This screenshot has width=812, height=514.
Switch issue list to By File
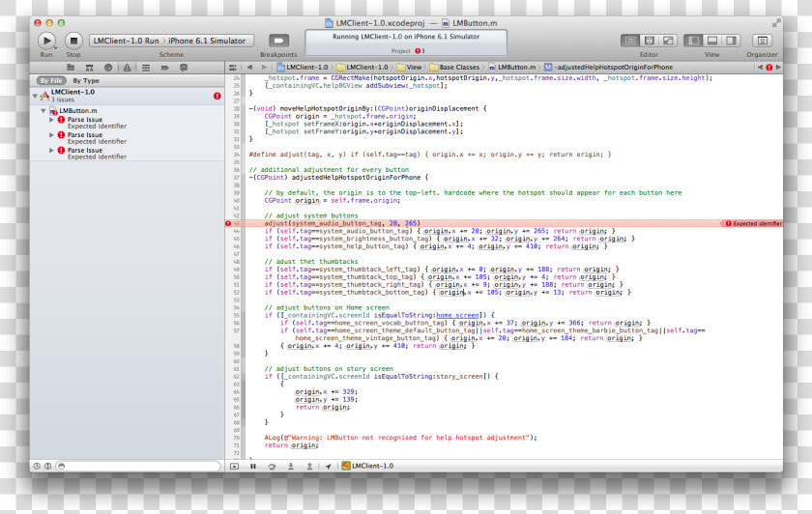pyautogui.click(x=51, y=81)
